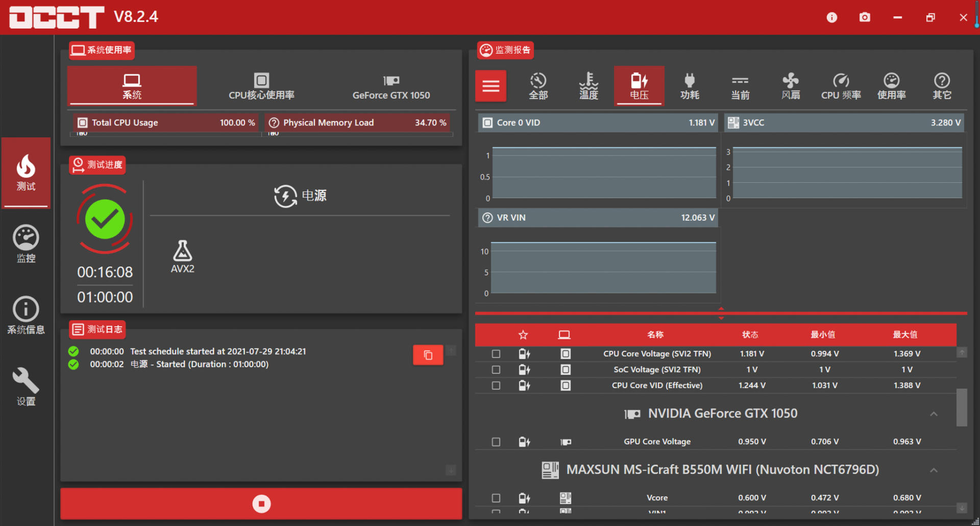Screen dimensions: 980x526
Task: Click the Core 0 VID graph header
Action: 598,123
